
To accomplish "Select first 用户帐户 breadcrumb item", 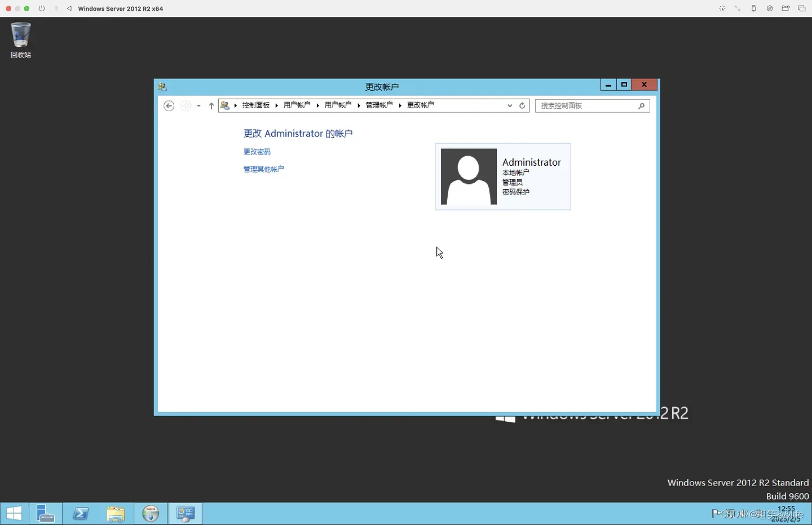I will tap(297, 105).
